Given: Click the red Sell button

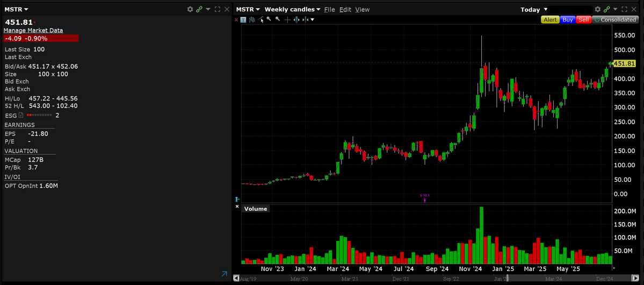Looking at the screenshot, I should (583, 19).
